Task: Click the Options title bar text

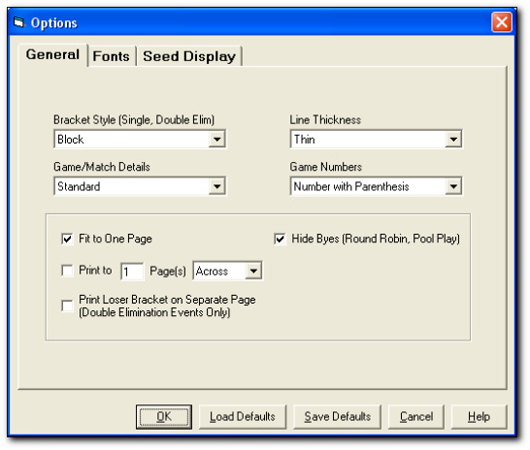Action: (54, 23)
